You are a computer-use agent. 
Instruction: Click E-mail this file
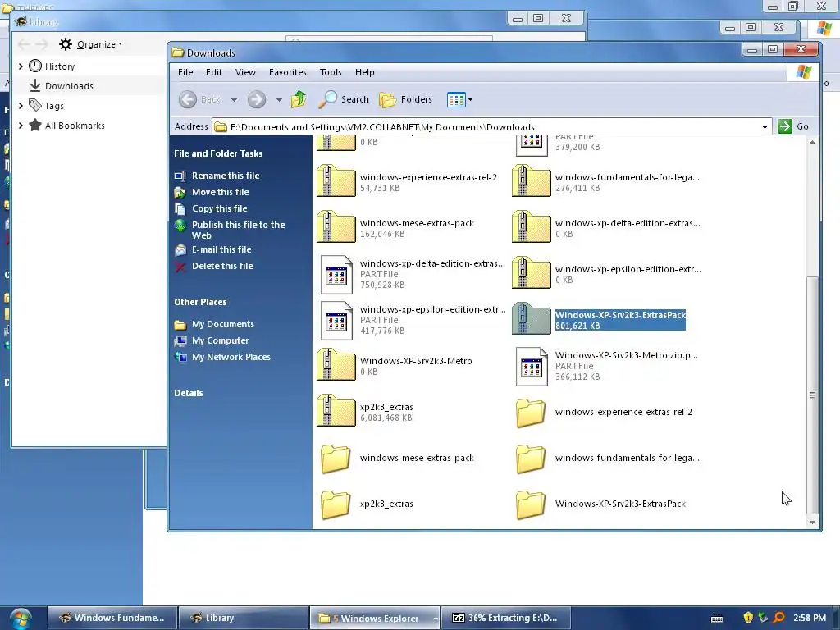click(221, 249)
